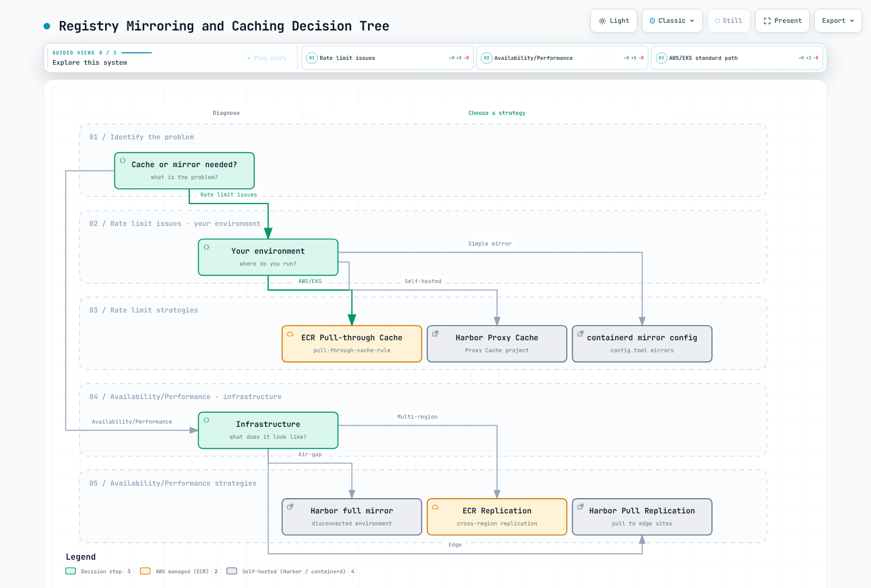This screenshot has width=871, height=588.
Task: Click the Diagnose heading
Action: pyautogui.click(x=226, y=113)
